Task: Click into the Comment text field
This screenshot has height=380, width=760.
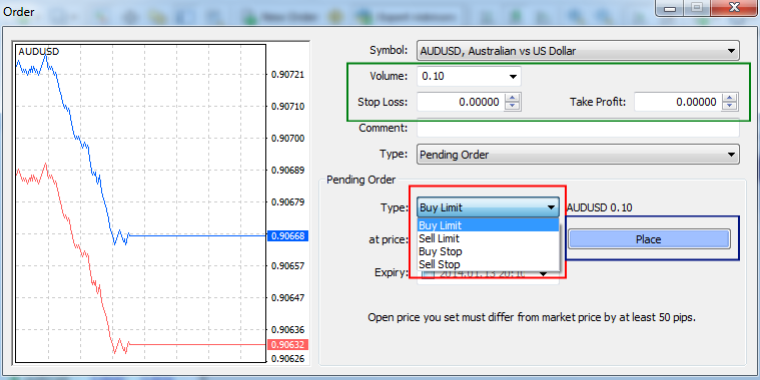Action: coord(578,128)
